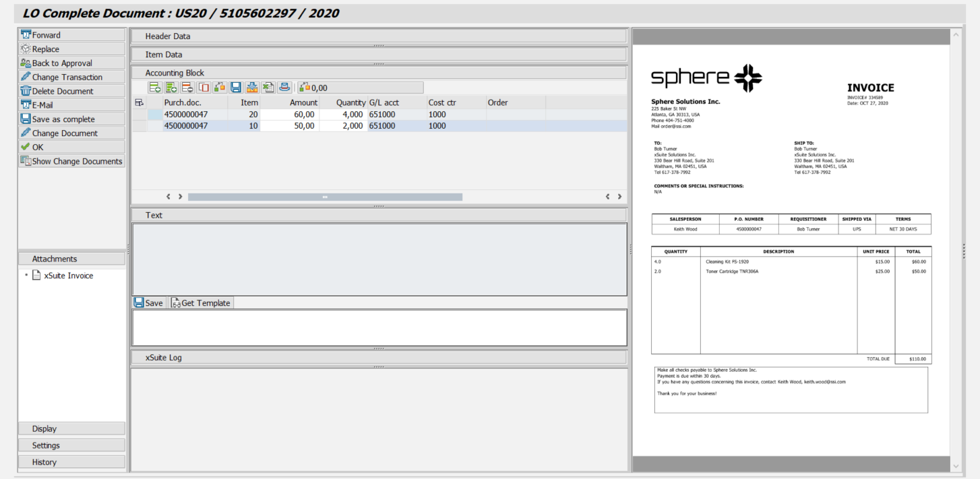
Task: Click inside the Text entry area
Action: (x=379, y=259)
